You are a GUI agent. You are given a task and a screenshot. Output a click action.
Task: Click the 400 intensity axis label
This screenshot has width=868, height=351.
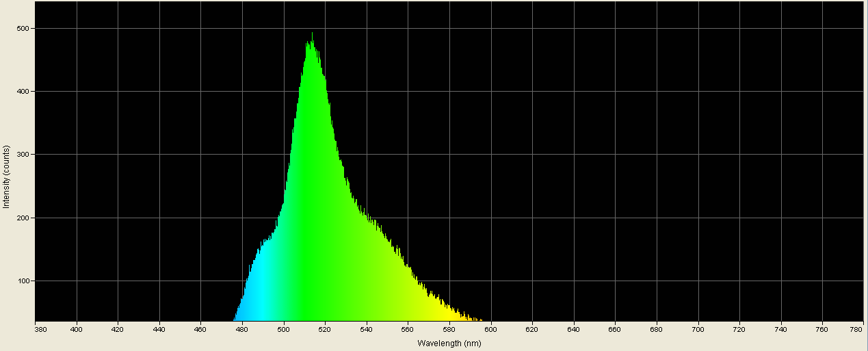pos(22,91)
